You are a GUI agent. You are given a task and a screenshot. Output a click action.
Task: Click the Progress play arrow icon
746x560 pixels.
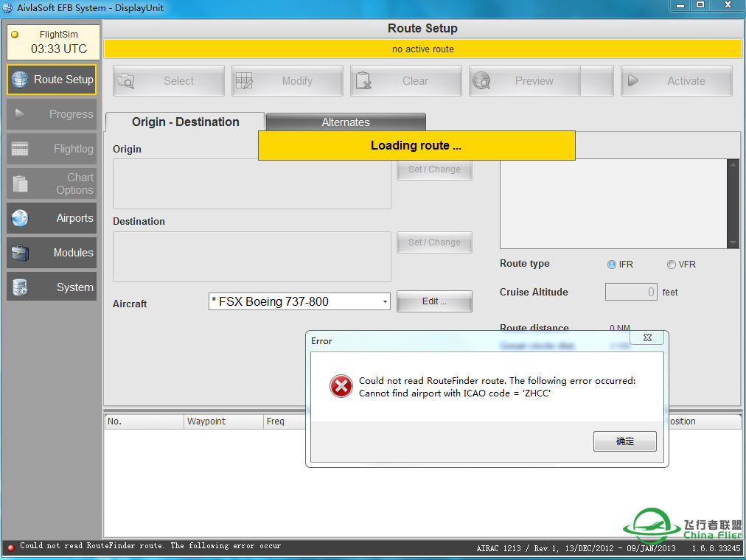(x=19, y=114)
